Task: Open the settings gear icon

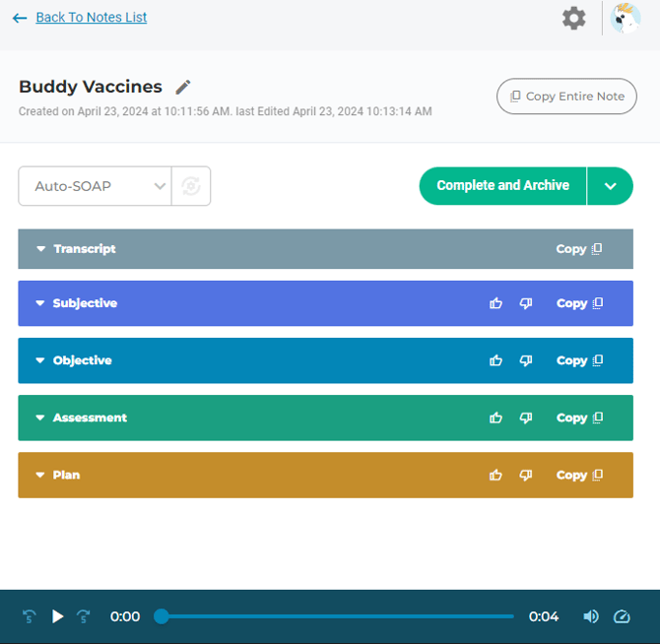Action: (573, 18)
